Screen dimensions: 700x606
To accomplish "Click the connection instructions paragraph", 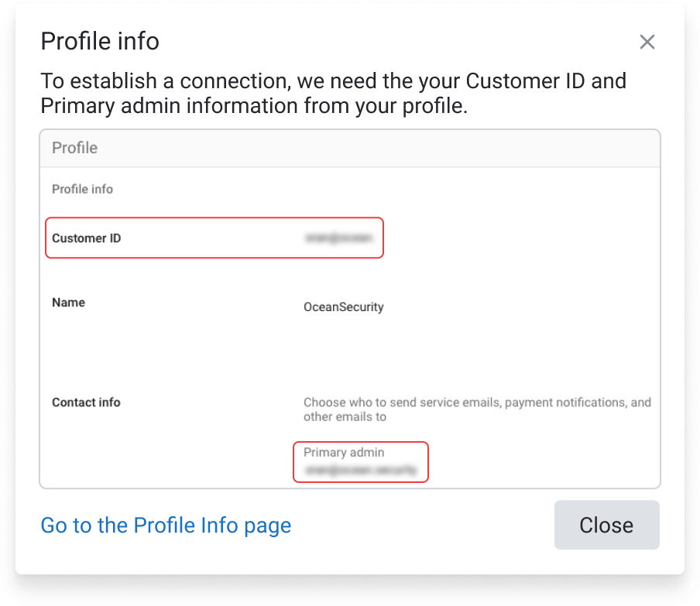I will pos(334,94).
